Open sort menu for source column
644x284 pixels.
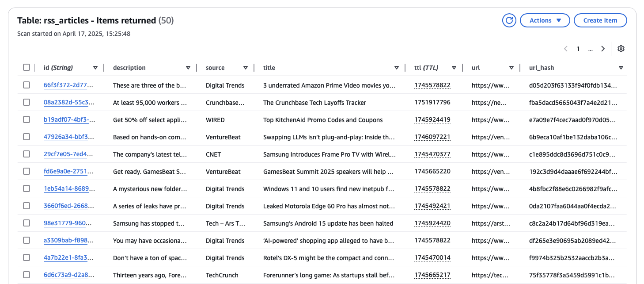tap(246, 68)
